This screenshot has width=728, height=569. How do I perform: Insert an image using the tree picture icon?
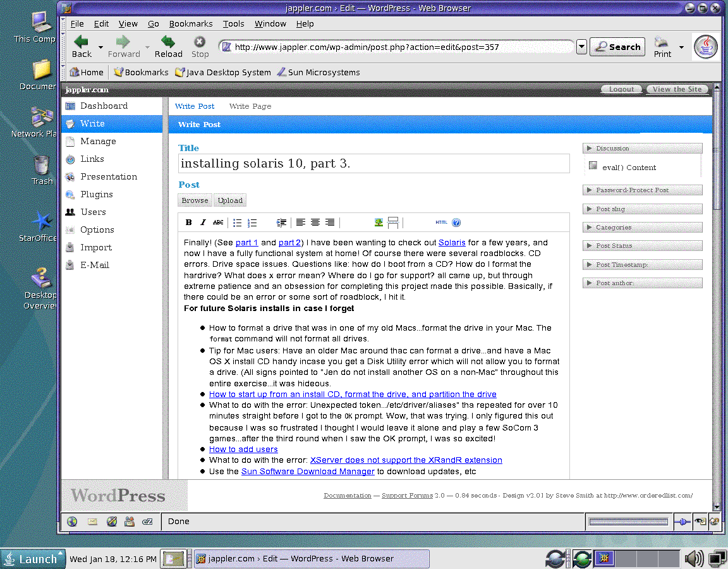coord(379,223)
